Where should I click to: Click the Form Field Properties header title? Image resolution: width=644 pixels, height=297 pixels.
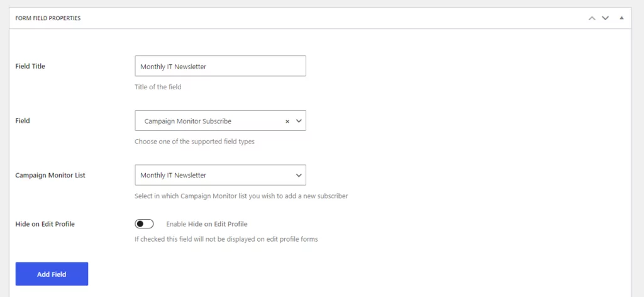point(48,18)
